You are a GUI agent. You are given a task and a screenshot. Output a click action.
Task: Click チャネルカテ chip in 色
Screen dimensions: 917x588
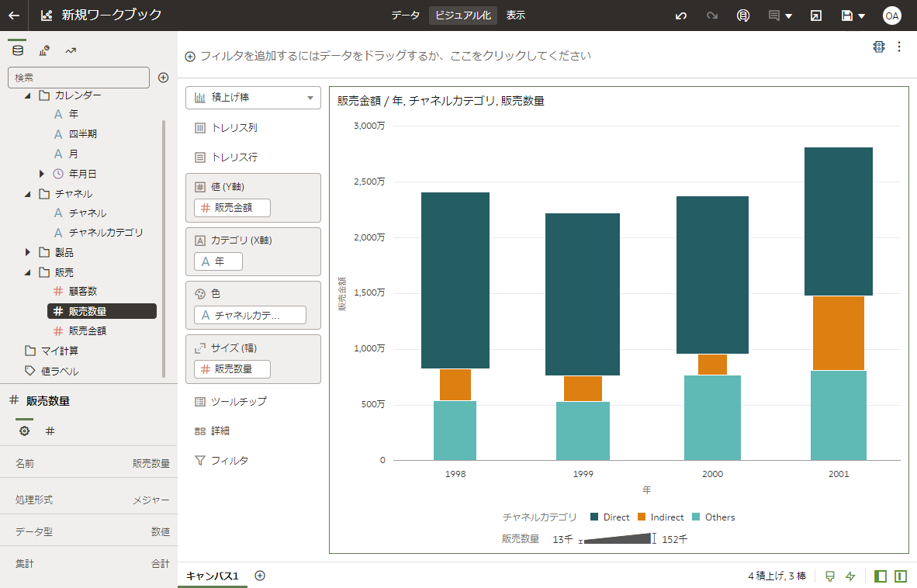pyautogui.click(x=250, y=315)
